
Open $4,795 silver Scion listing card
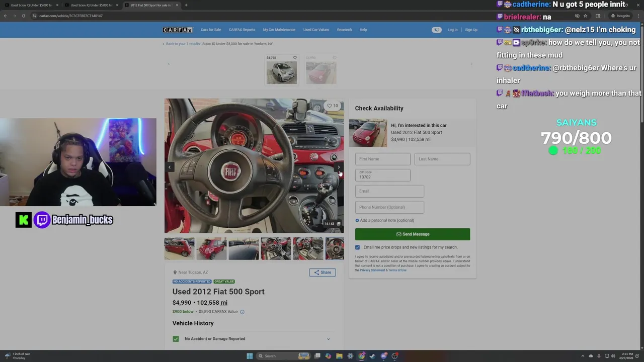pos(282,69)
